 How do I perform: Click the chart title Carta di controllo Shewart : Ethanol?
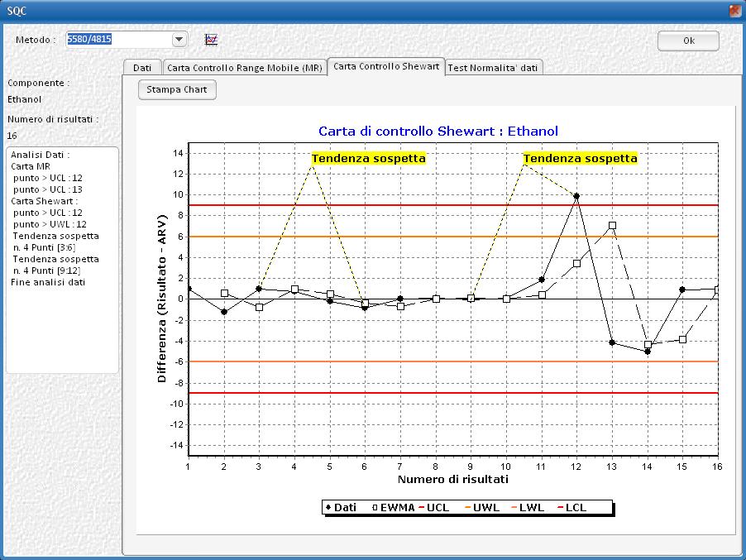(438, 131)
